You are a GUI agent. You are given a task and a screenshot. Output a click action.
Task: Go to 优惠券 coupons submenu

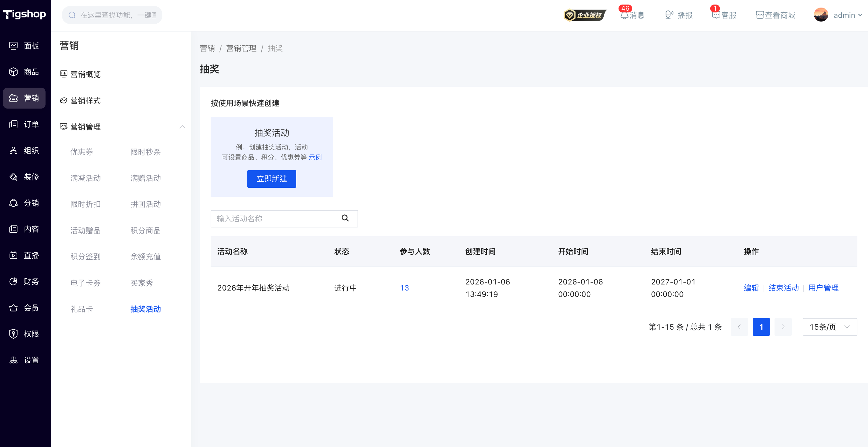[82, 152]
